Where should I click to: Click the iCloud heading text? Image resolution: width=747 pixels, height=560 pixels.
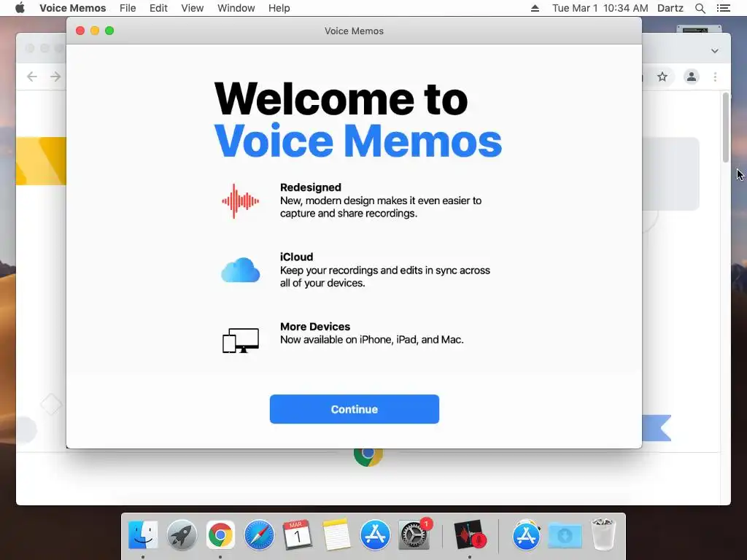tap(296, 257)
